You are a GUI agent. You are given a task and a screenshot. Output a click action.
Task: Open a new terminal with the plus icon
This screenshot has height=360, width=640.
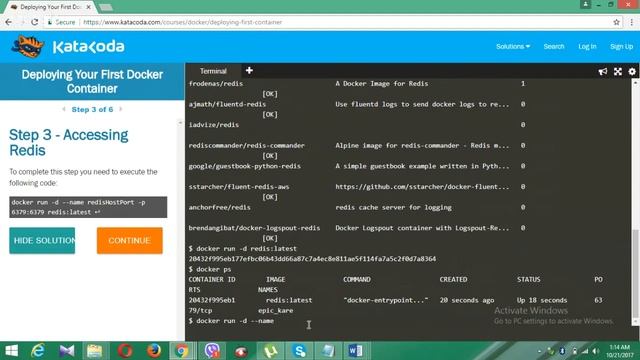[x=249, y=71]
